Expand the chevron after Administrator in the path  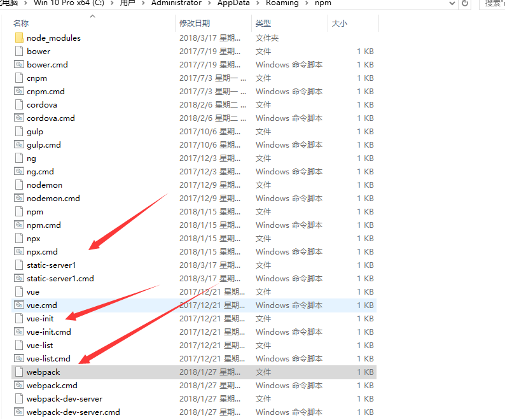[x=209, y=3]
